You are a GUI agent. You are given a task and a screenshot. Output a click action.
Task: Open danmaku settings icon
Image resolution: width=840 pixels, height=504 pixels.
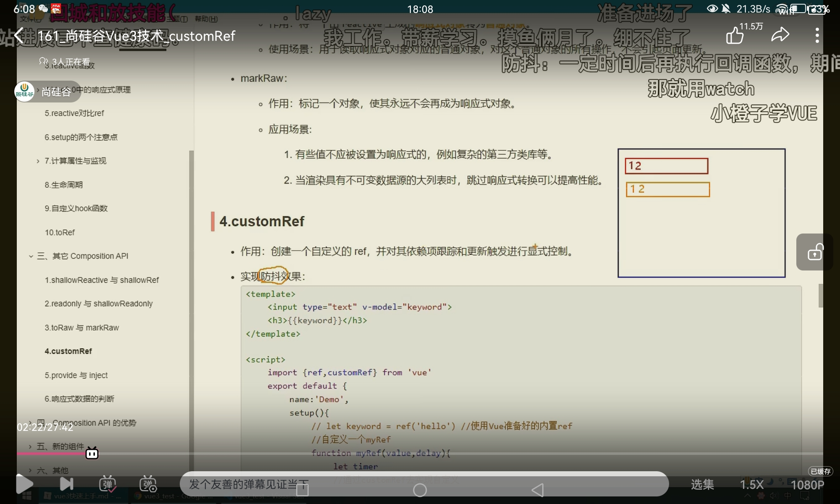148,484
